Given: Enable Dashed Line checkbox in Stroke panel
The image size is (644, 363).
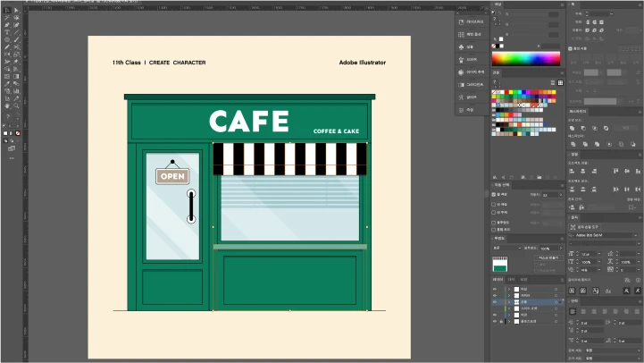Looking at the screenshot, I should [x=570, y=48].
